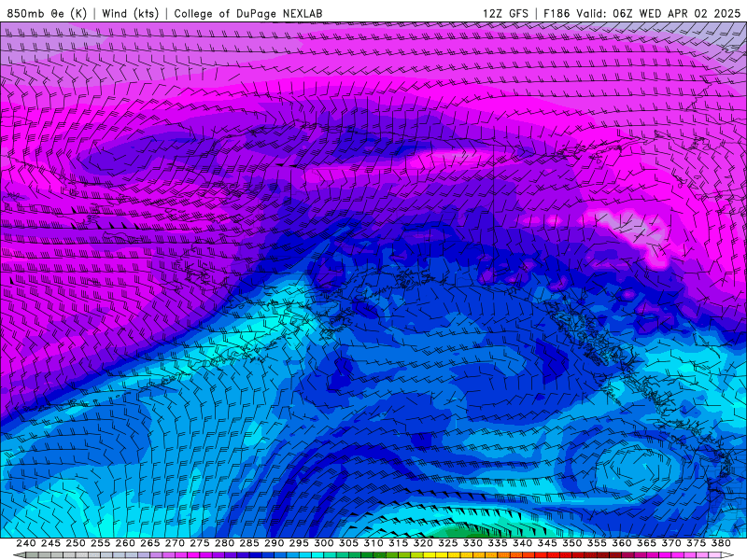Screen dimensions: 747x560
Task: Click the 330 value on the color scale
Action: tap(472, 543)
